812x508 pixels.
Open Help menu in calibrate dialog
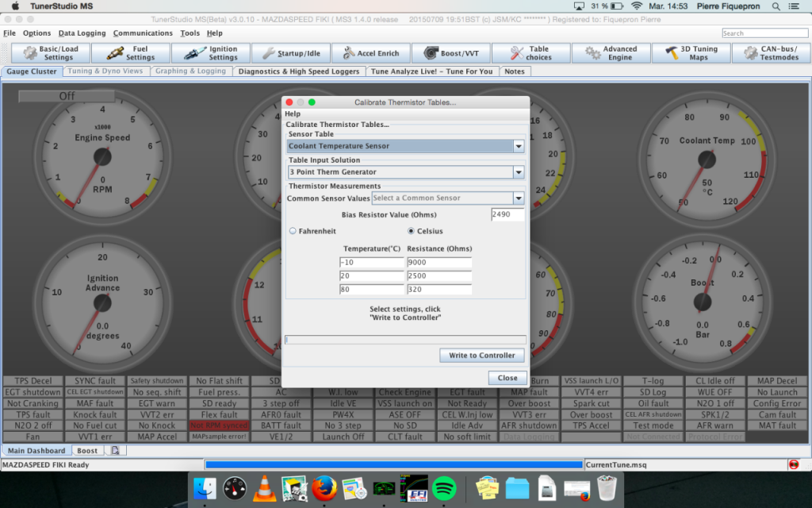(293, 114)
